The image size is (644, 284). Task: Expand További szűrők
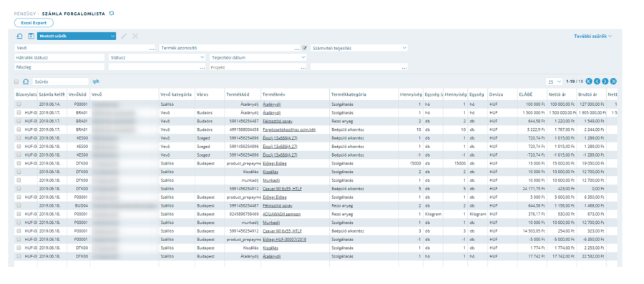592,36
